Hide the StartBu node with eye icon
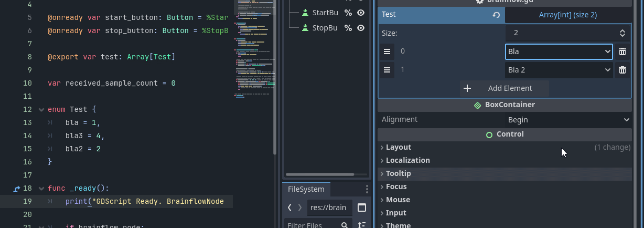This screenshot has height=228, width=644. tap(361, 13)
